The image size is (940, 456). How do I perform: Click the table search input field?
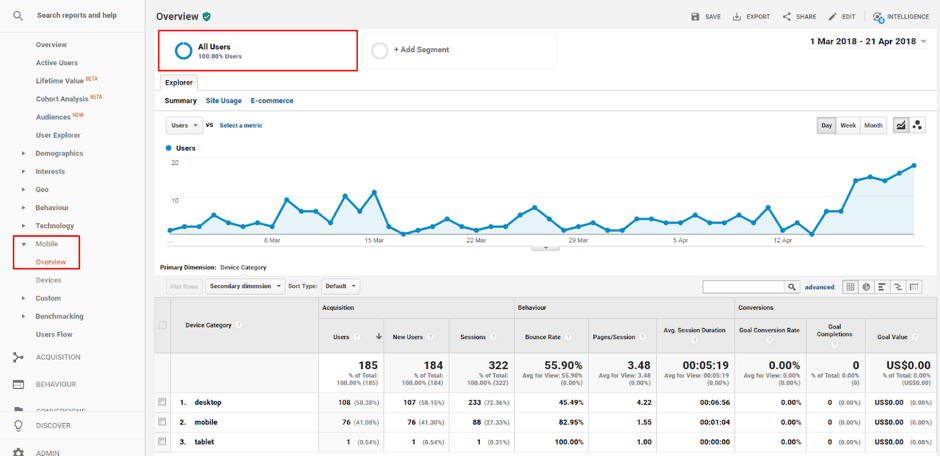pyautogui.click(x=743, y=287)
